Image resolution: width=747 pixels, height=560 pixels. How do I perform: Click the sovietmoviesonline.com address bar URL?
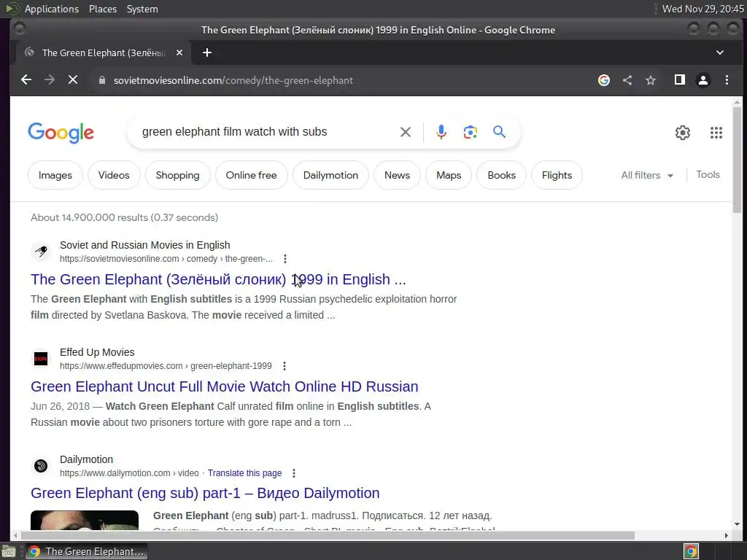[233, 80]
